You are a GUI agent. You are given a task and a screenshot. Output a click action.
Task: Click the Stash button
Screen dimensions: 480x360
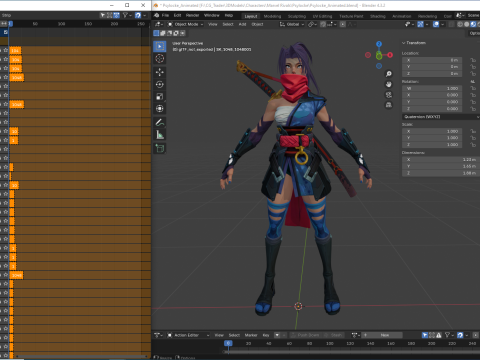click(x=333, y=335)
